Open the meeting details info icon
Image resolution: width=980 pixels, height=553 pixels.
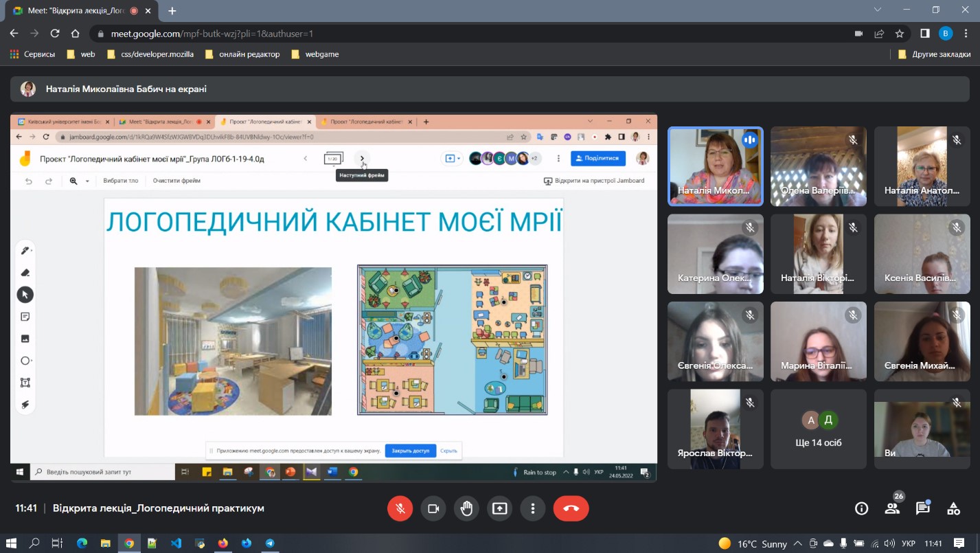pos(861,508)
